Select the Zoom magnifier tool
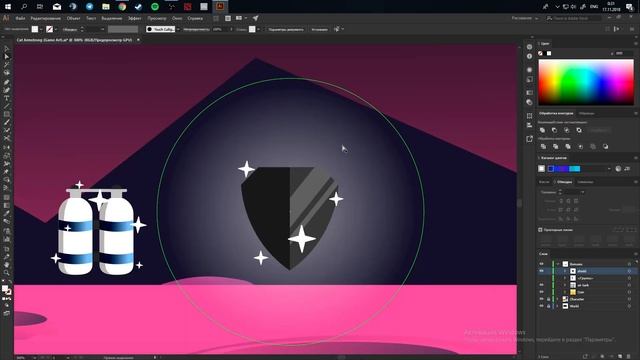Image resolution: width=640 pixels, height=360 pixels. click(7, 272)
